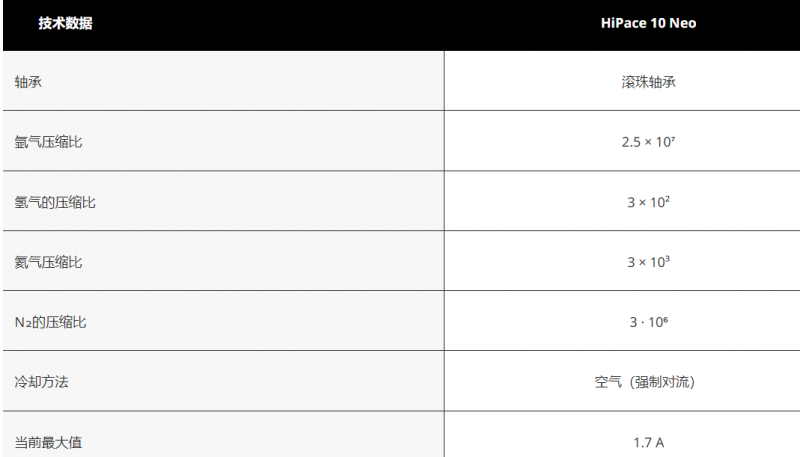Click the black table header bar center
The height and width of the screenshot is (457, 800).
tap(401, 24)
